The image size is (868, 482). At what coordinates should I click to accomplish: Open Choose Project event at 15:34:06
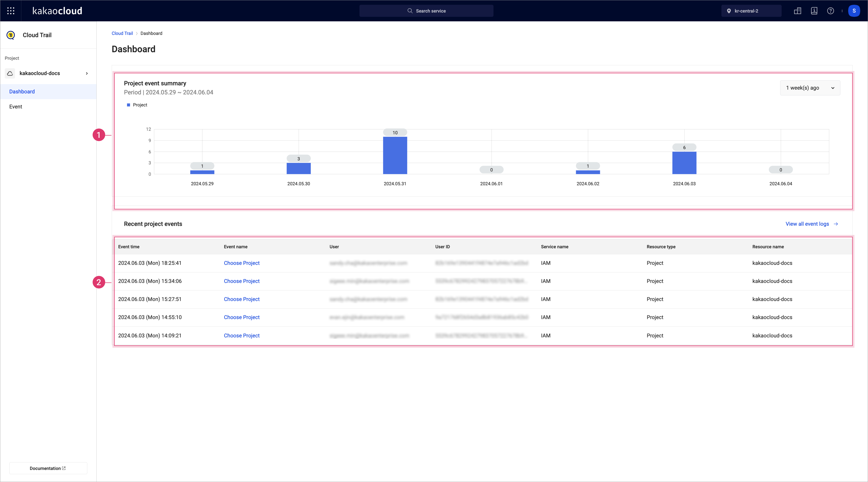coord(242,281)
